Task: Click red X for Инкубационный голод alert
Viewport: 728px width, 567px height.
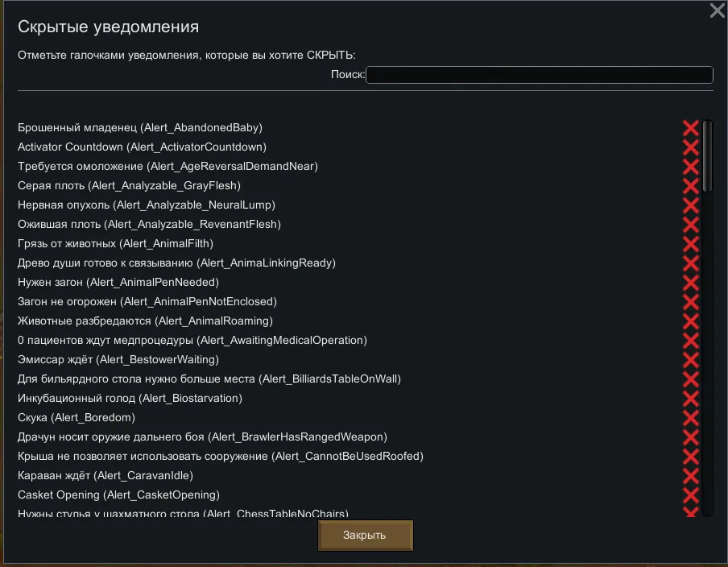Action: pos(691,399)
